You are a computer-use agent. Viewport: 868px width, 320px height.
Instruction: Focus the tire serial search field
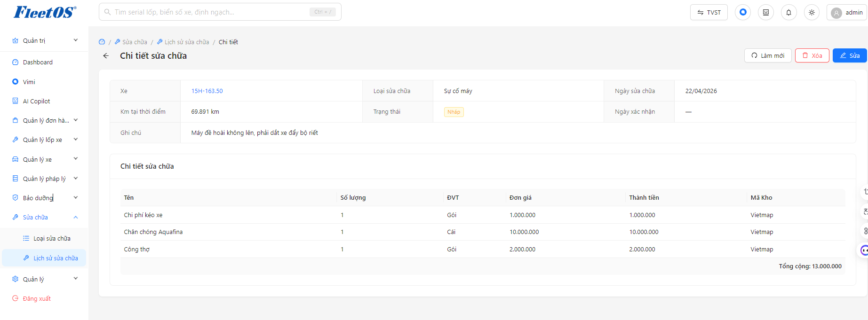(220, 12)
